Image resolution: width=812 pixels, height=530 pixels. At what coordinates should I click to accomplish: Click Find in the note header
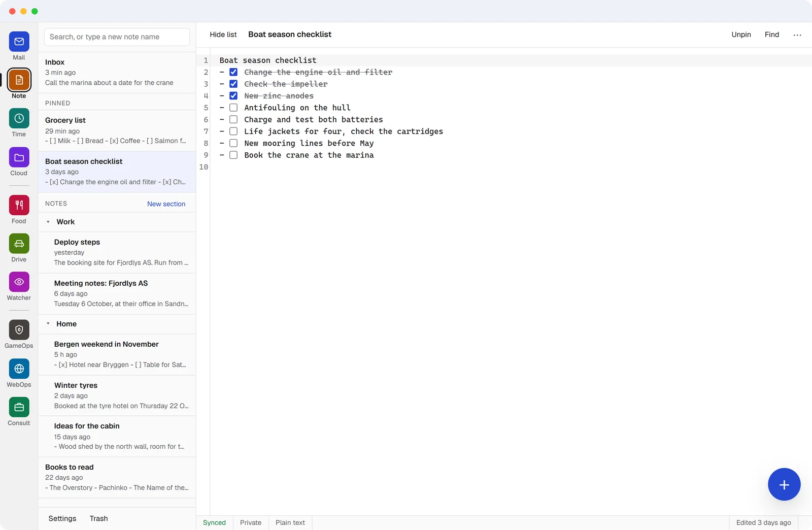(x=772, y=35)
